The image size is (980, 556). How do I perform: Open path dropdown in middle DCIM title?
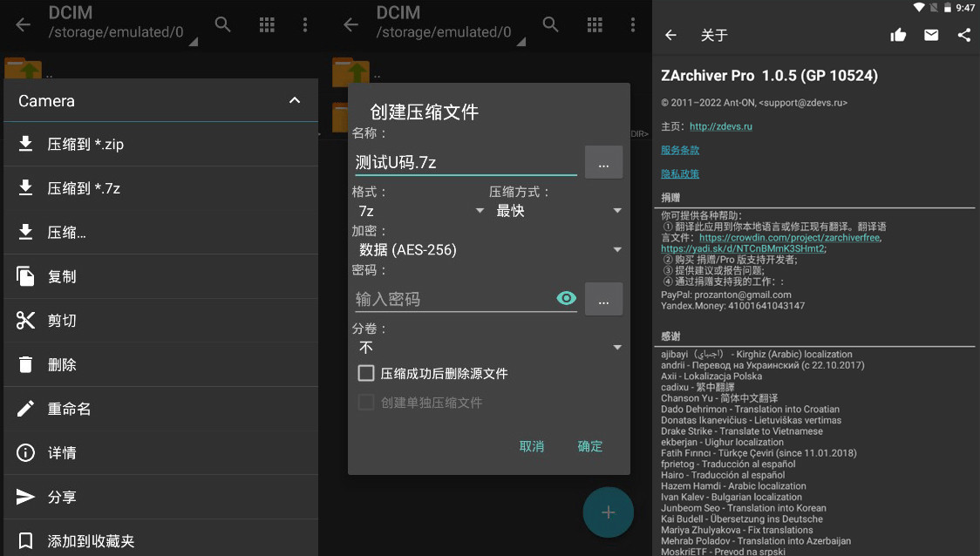(521, 41)
